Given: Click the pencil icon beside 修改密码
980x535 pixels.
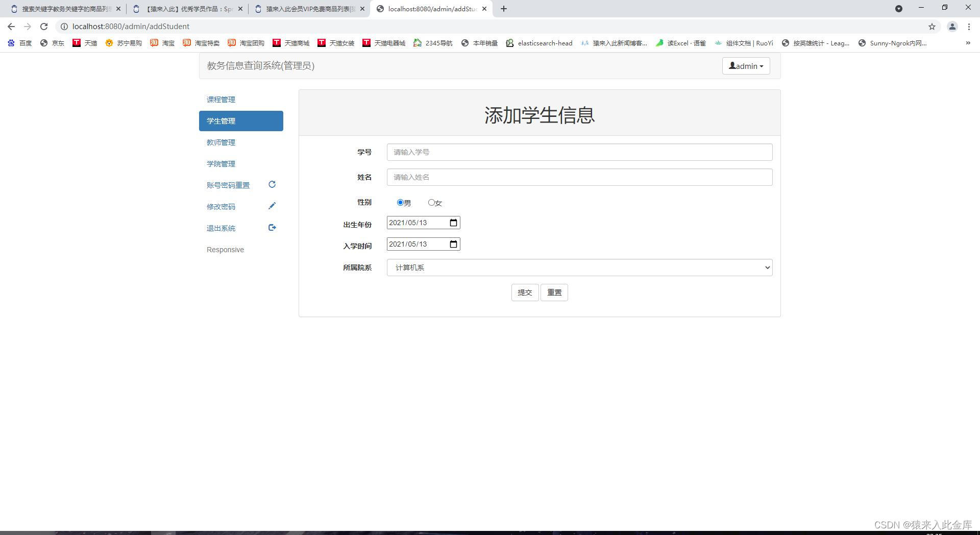Looking at the screenshot, I should pos(272,206).
